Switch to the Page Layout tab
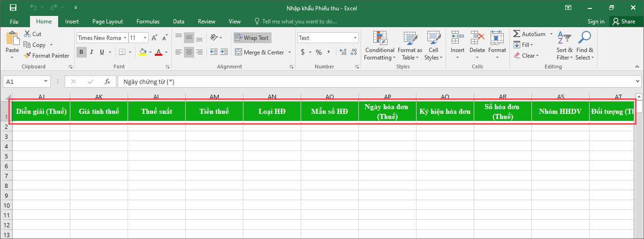Screen dimensions: 644x239 (x=107, y=22)
